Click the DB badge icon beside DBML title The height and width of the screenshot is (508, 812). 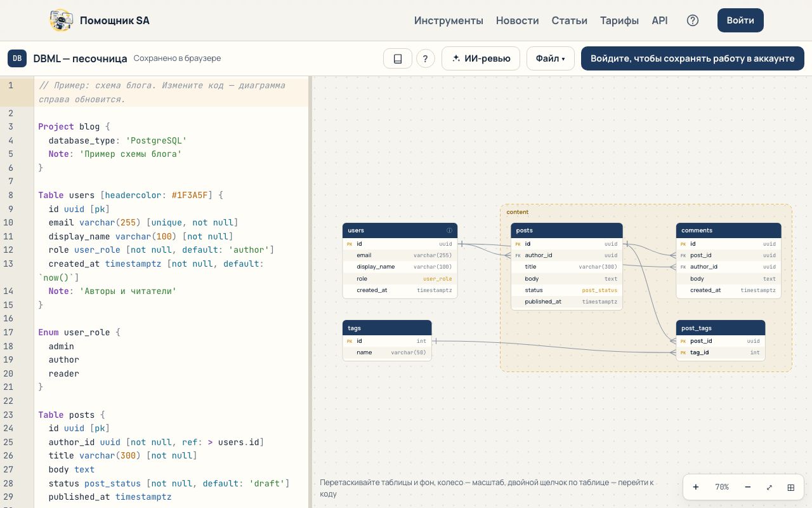pyautogui.click(x=17, y=58)
